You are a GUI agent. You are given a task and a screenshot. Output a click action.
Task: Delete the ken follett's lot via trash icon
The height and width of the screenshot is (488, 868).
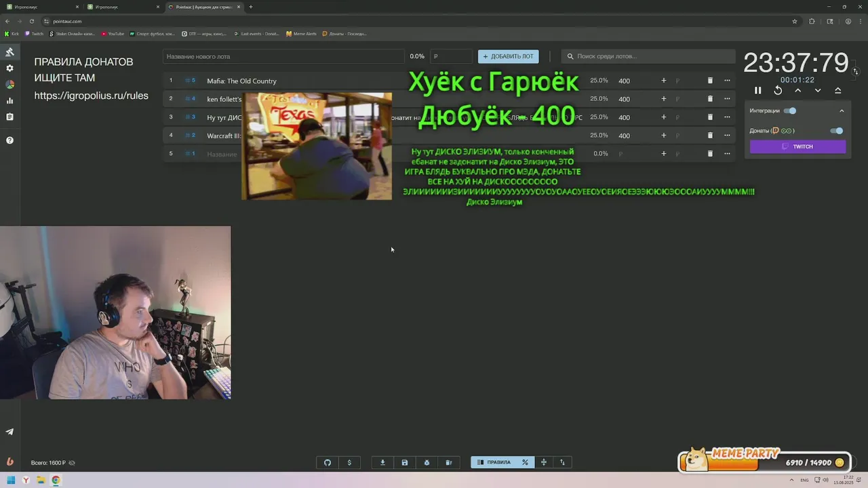tap(710, 99)
